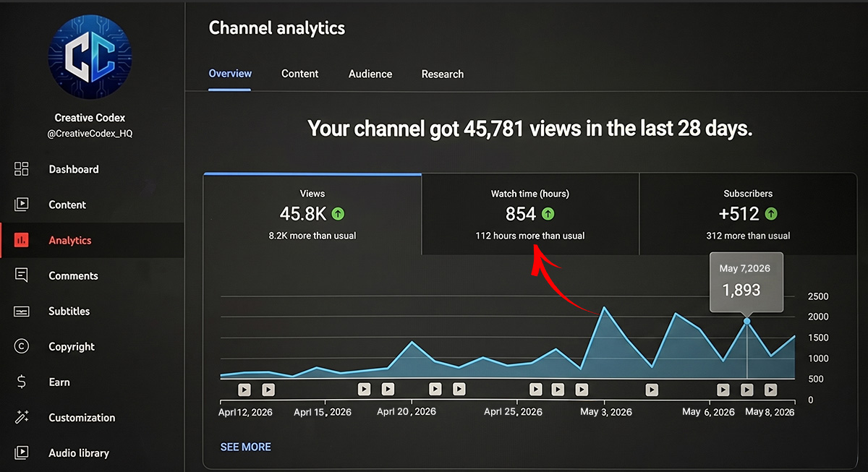This screenshot has width=868, height=472.
Task: Open the Dashboard grid icon in sidebar
Action: point(22,169)
